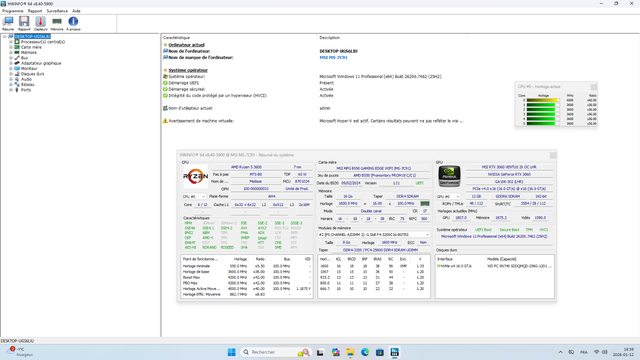The width and height of the screenshot is (640, 360).
Task: Click the green memory chip icon beside 100.0 MHz
Action: click(424, 203)
